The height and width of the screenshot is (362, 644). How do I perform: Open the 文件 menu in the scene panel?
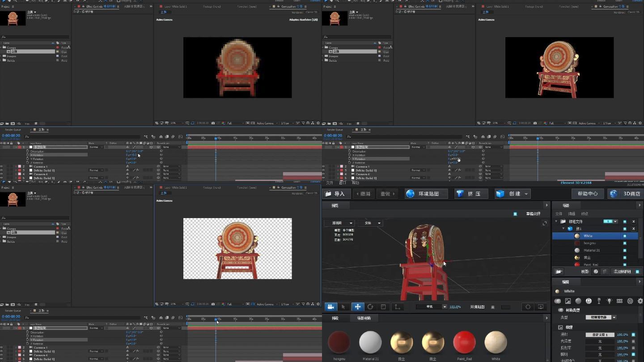point(559,214)
